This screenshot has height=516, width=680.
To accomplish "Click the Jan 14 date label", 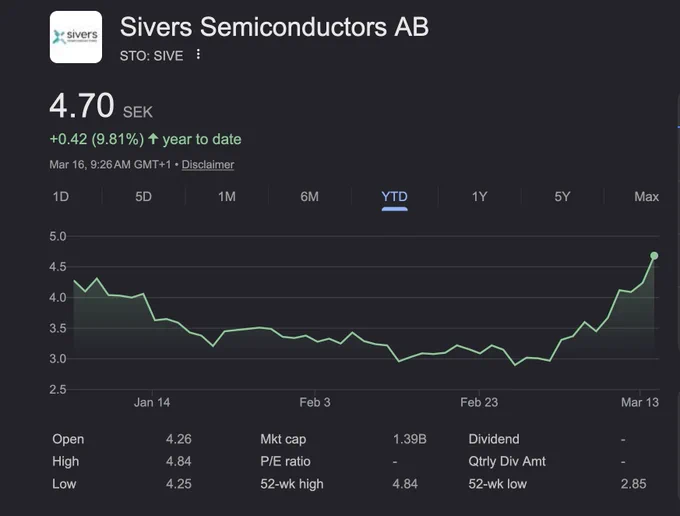I will [152, 402].
